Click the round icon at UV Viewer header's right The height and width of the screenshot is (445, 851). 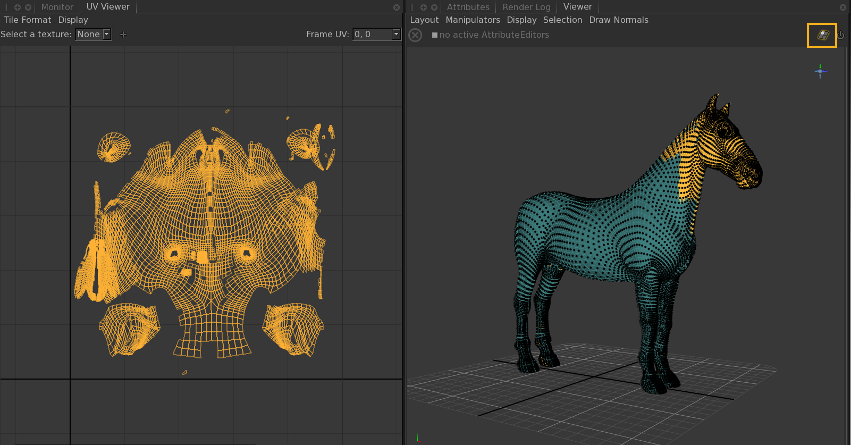[x=397, y=7]
